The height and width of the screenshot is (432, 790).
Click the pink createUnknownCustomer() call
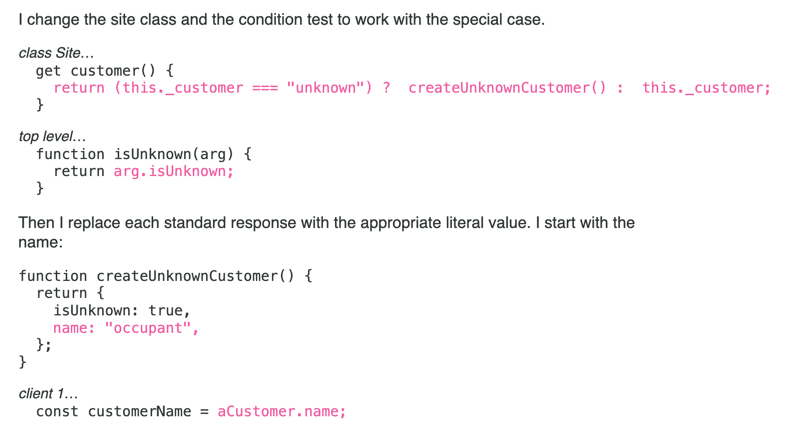(x=507, y=88)
